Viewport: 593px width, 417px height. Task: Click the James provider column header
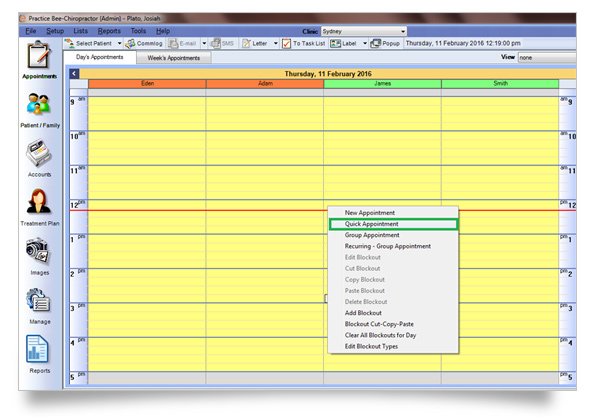[x=382, y=84]
